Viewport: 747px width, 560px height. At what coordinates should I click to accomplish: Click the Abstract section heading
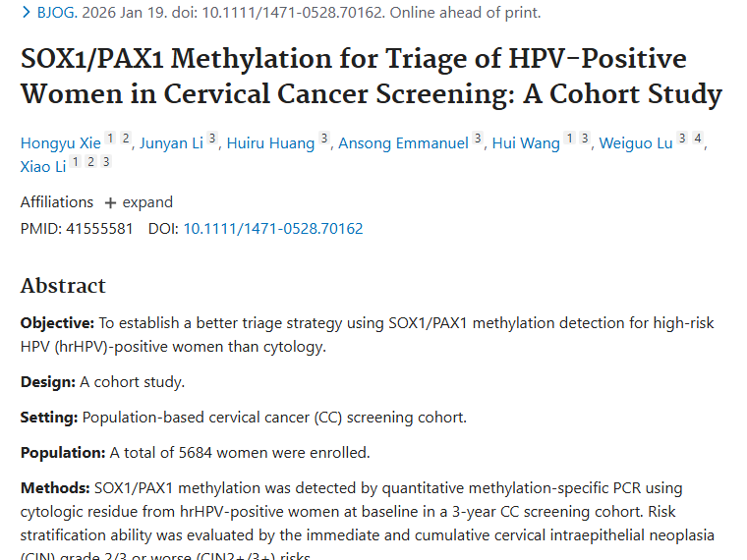pyautogui.click(x=63, y=286)
